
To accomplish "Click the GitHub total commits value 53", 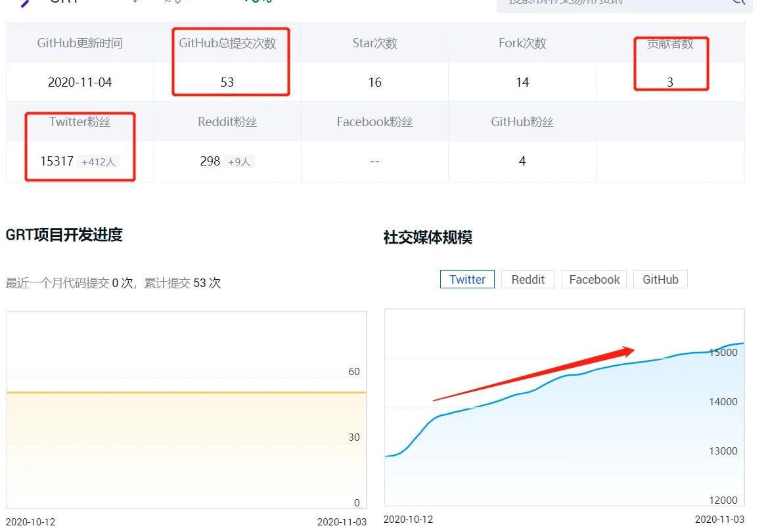I will [227, 82].
